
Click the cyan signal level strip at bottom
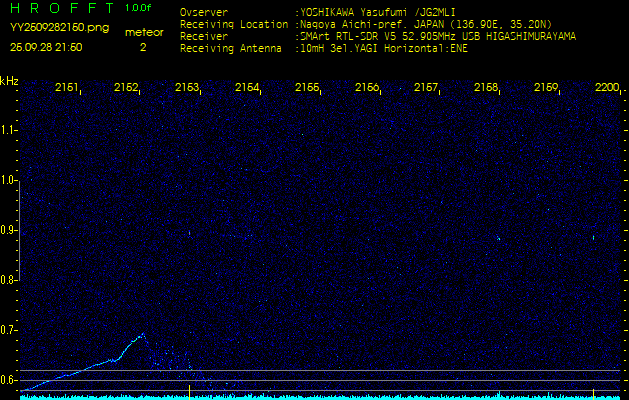[314, 396]
